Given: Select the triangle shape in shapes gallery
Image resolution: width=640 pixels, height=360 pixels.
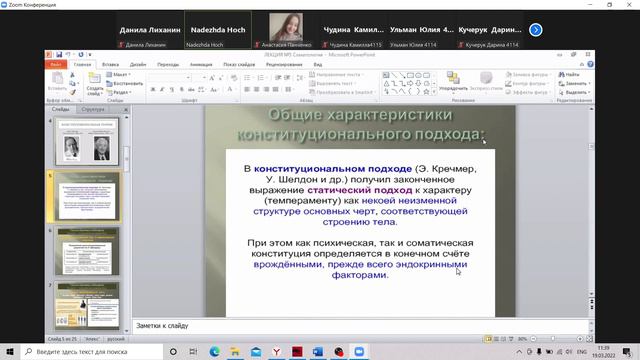Looking at the screenshot, I should [386, 83].
